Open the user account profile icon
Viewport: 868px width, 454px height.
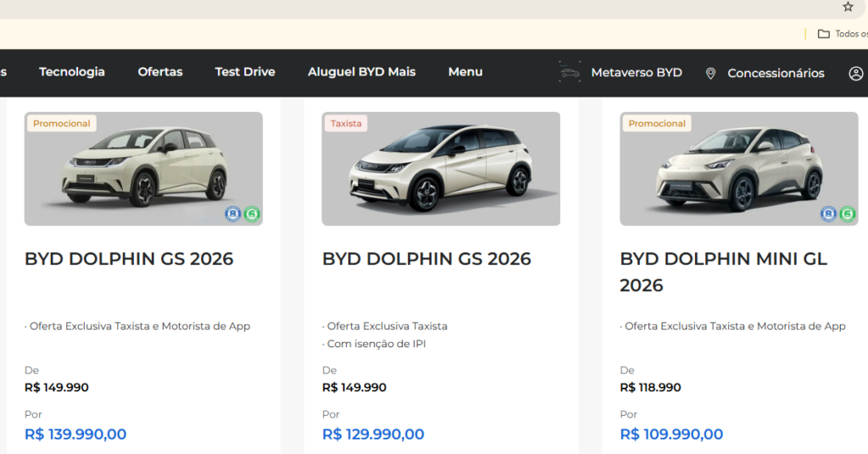point(856,73)
